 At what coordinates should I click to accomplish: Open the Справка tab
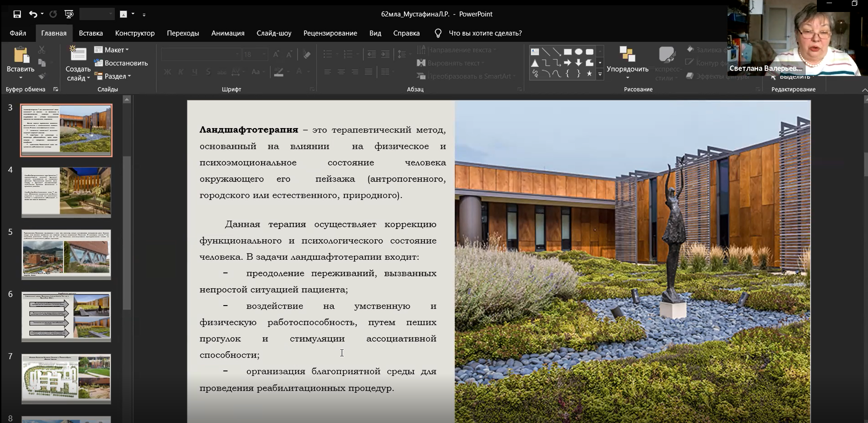point(406,33)
